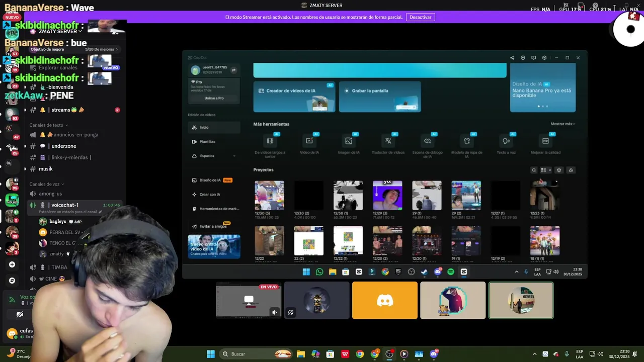Open Modelo de ropa de IA tool
644x362 pixels.
coord(466,146)
